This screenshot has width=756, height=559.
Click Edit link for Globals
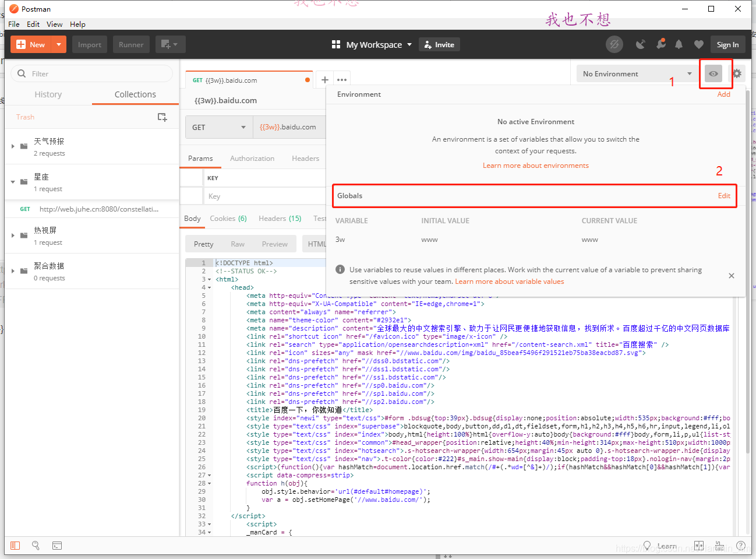[724, 196]
